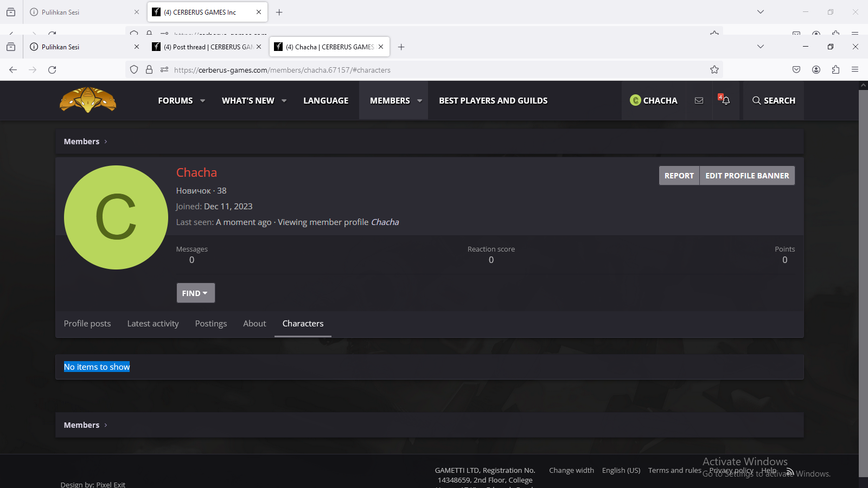Reload the page with refresh icon

52,69
